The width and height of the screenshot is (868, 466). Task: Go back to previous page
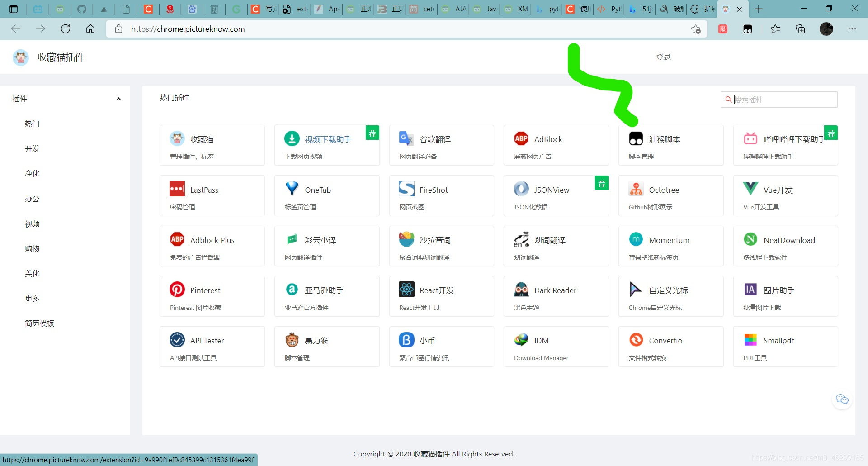(16, 29)
